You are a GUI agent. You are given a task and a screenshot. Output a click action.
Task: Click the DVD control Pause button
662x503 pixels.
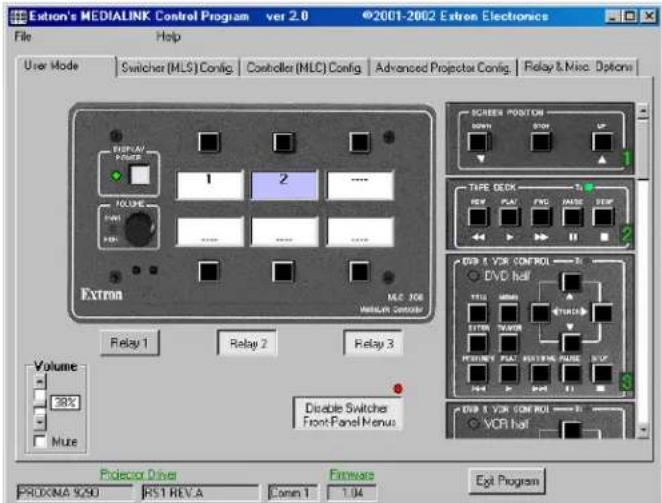pyautogui.click(x=571, y=373)
